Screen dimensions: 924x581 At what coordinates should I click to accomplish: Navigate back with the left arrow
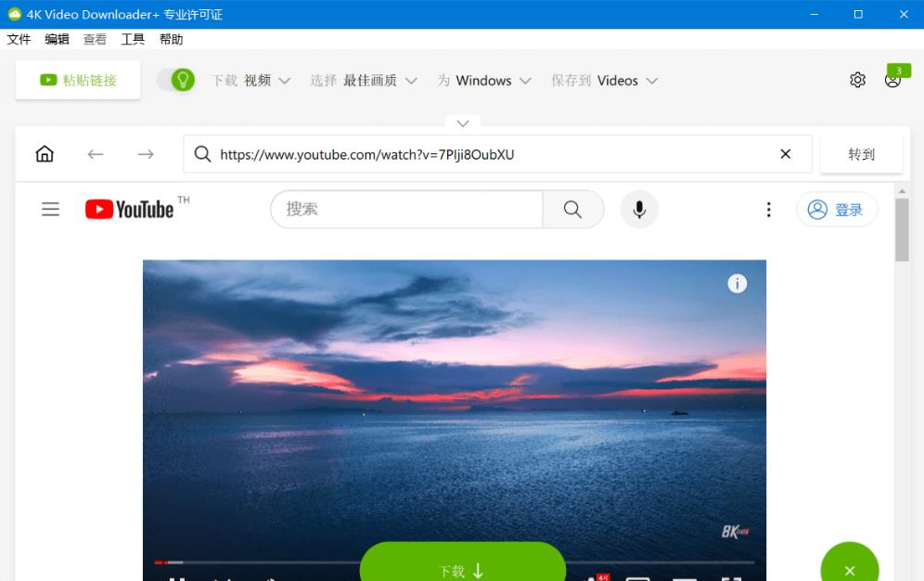96,154
